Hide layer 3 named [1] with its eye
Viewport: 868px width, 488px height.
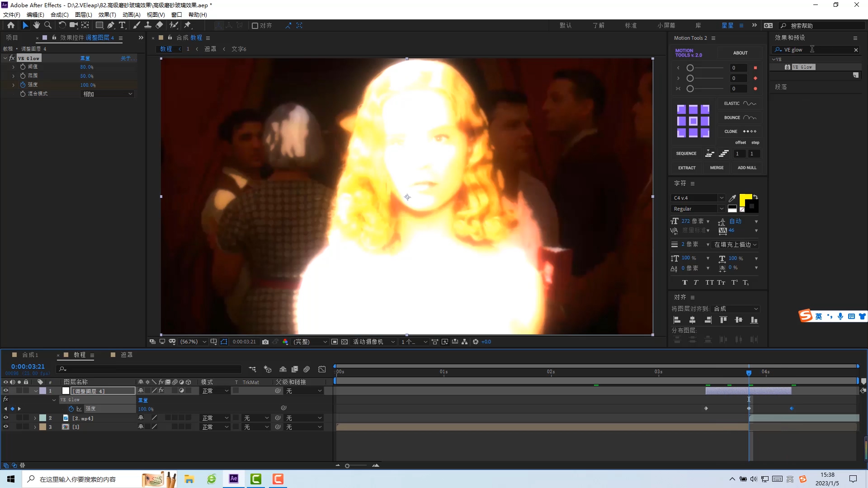click(6, 427)
